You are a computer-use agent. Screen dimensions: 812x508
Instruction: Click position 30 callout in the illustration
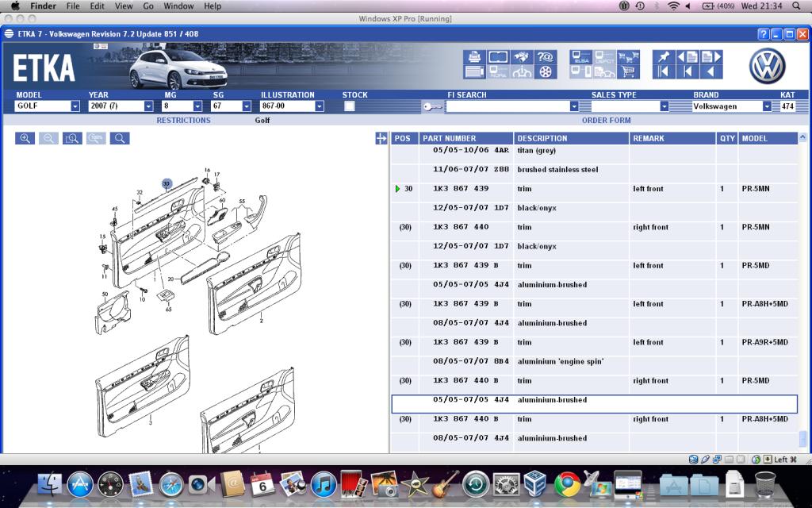click(x=167, y=183)
